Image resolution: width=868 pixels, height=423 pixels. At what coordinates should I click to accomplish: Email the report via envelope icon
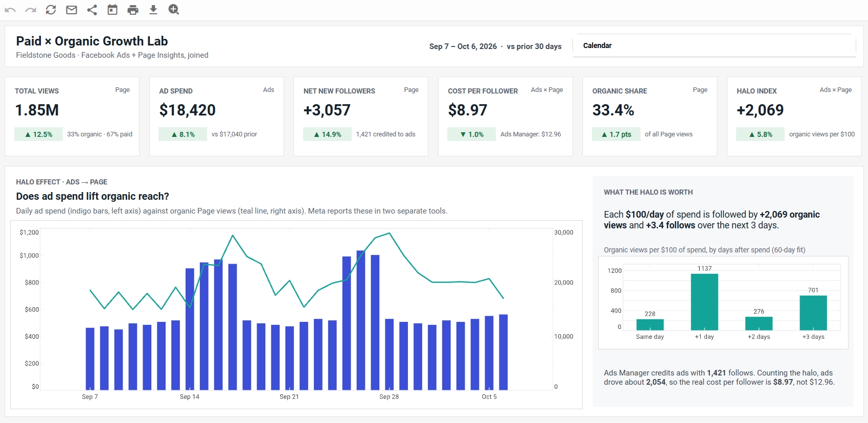72,10
